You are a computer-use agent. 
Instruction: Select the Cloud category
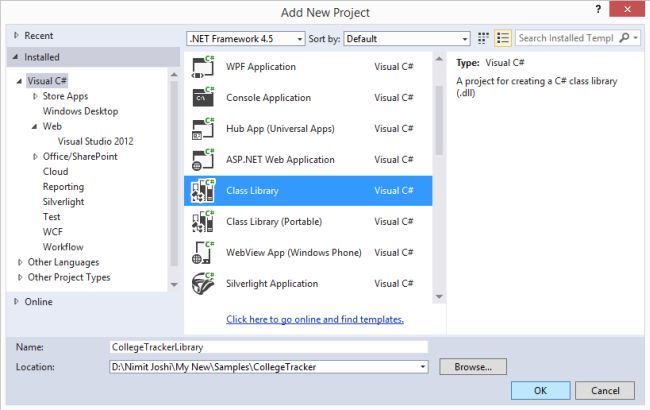coord(56,172)
